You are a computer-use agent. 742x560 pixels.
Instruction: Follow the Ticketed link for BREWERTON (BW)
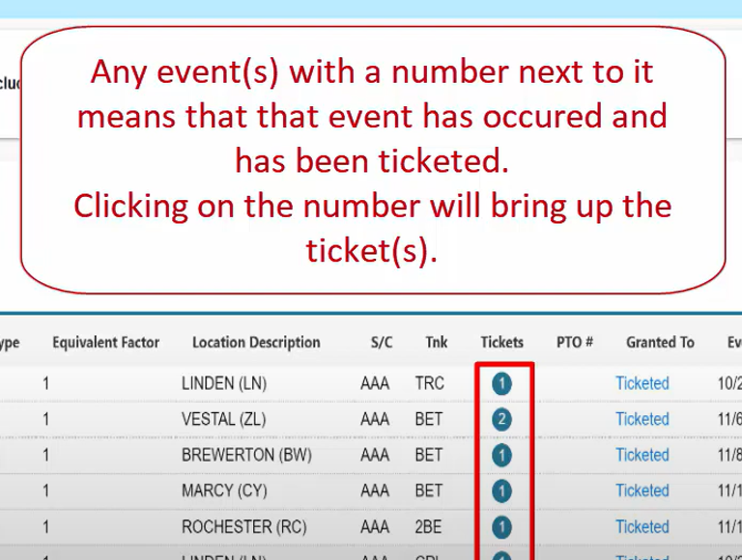(x=642, y=455)
